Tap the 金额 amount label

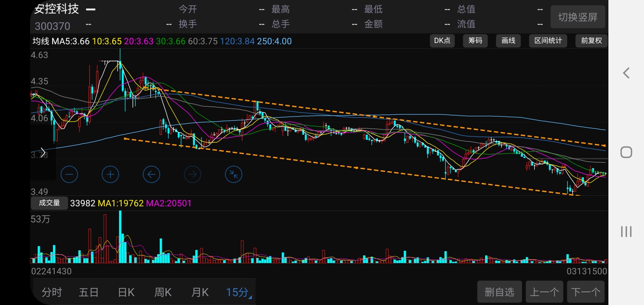[x=373, y=24]
